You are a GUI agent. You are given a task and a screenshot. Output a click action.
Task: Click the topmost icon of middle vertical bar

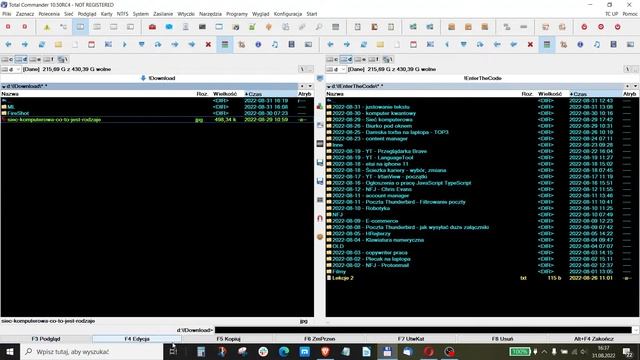320,78
